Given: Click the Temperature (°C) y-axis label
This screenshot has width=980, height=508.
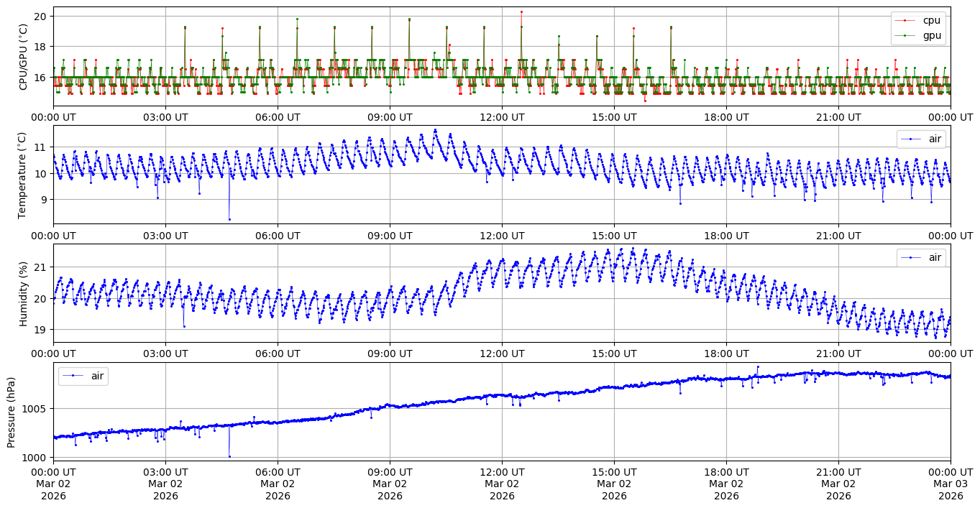Looking at the screenshot, I should pos(23,175).
